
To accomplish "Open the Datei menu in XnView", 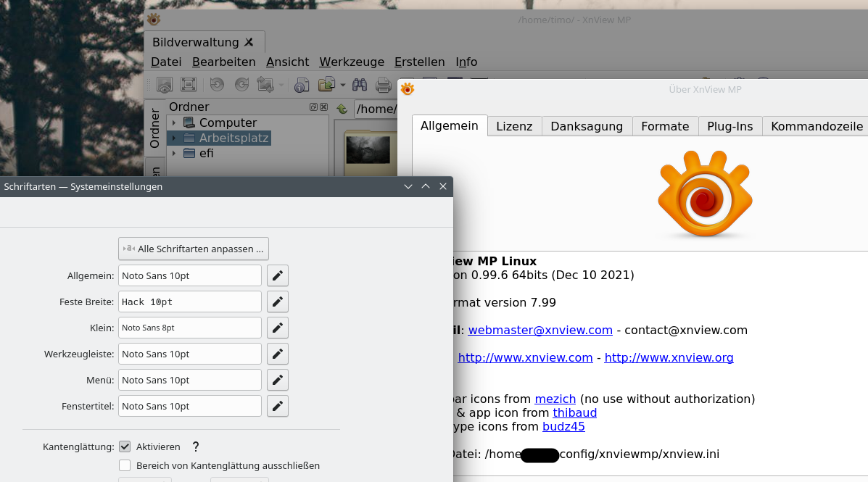I will (166, 62).
